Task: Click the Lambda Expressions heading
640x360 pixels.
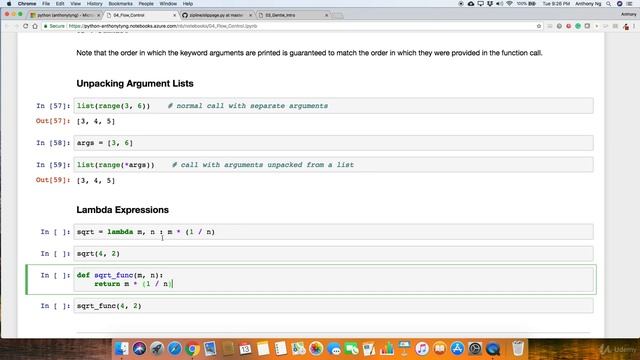Action: click(122, 210)
